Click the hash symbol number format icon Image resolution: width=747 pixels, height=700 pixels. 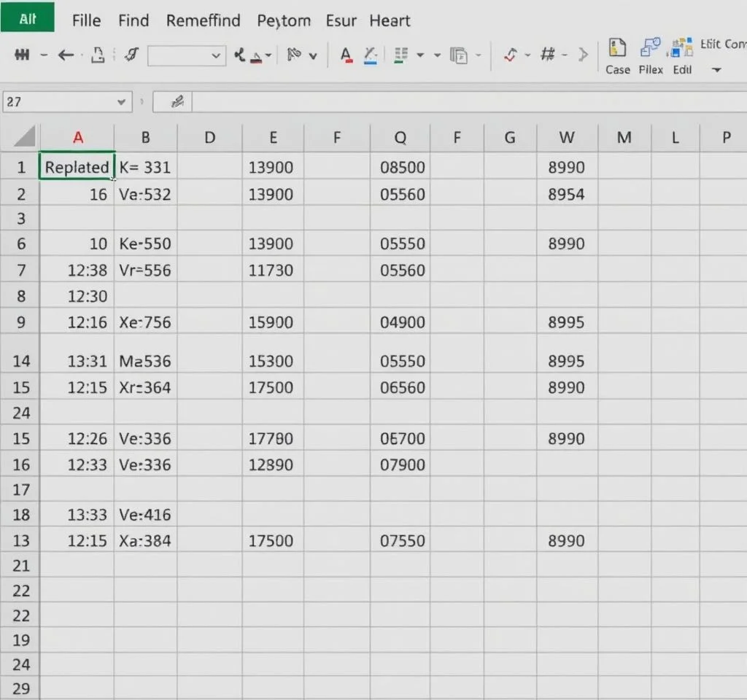pyautogui.click(x=548, y=55)
